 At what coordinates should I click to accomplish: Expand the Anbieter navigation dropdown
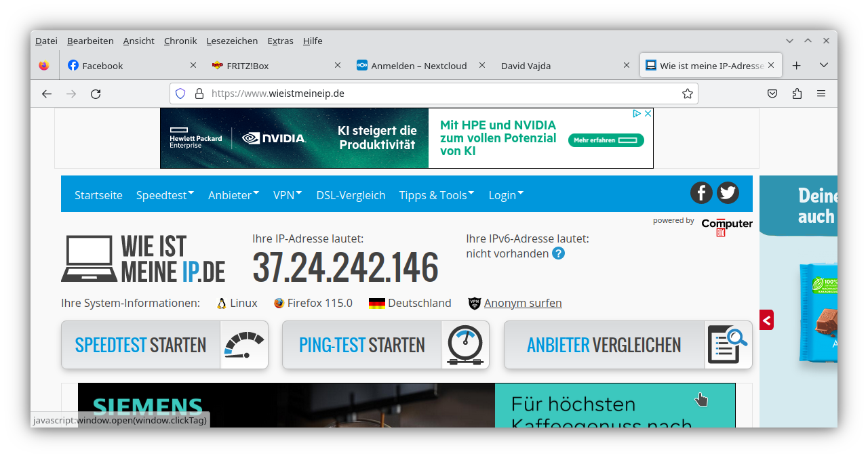[233, 195]
